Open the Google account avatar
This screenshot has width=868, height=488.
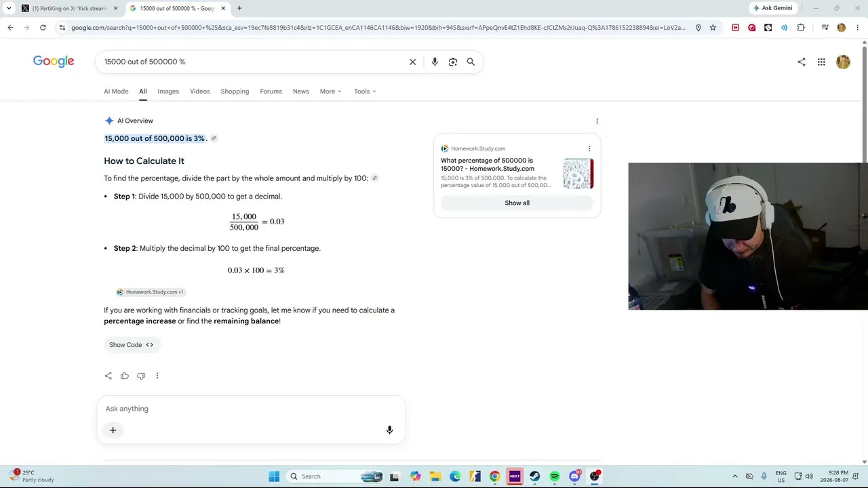tap(843, 62)
